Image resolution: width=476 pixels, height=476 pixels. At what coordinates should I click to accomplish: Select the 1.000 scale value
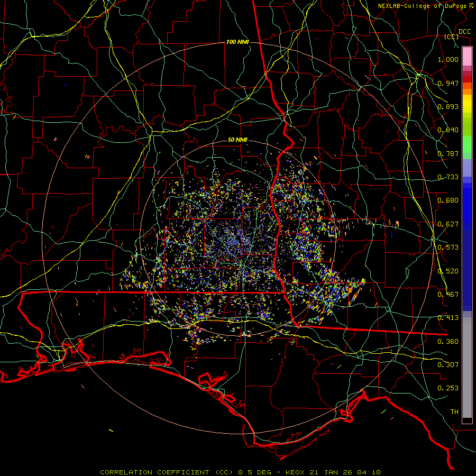click(448, 59)
